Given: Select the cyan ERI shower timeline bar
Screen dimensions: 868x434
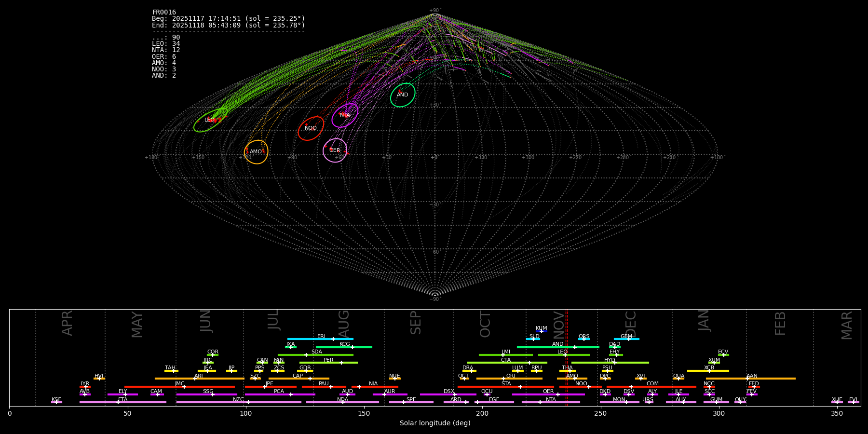Looking at the screenshot, I should pos(320,339).
